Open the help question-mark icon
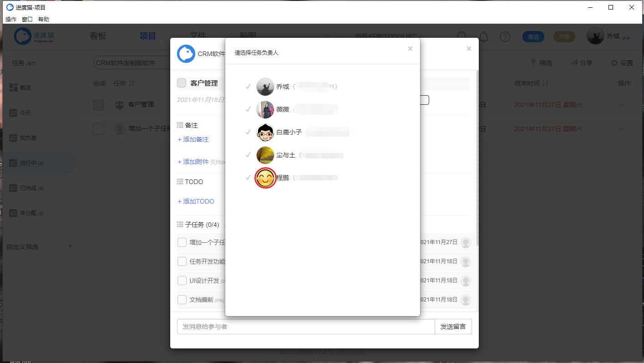Image resolution: width=644 pixels, height=363 pixels. click(x=505, y=37)
